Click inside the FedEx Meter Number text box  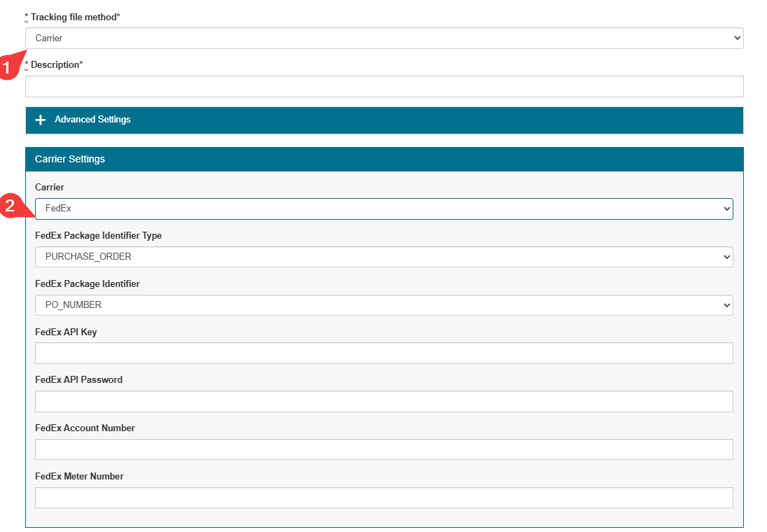384,498
